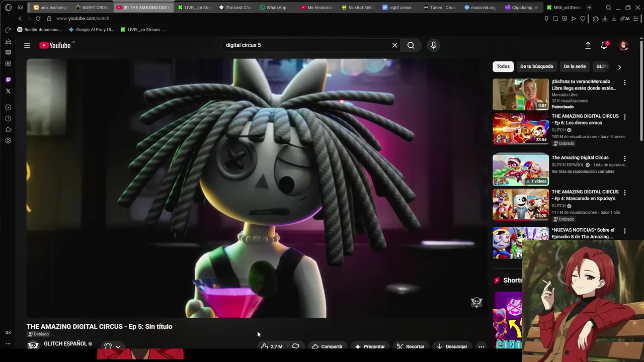Viewport: 644px width, 362px height.
Task: Click the site lock icon in the address bar
Action: point(49,19)
